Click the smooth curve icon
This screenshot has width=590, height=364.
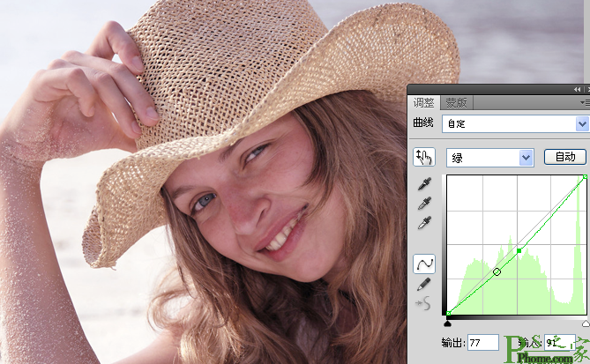point(424,303)
